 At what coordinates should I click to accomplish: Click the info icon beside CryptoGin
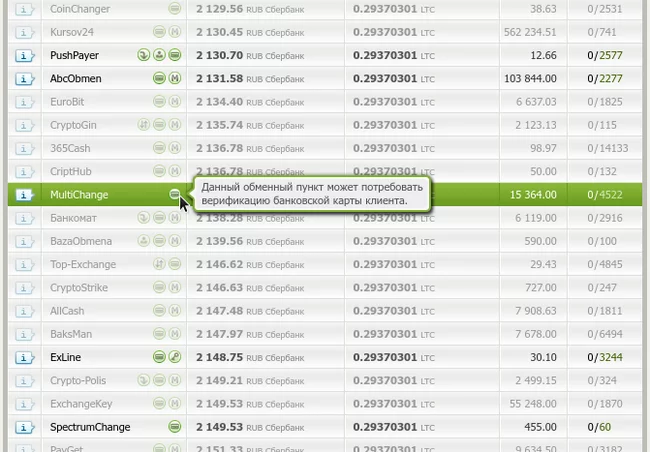pos(24,125)
